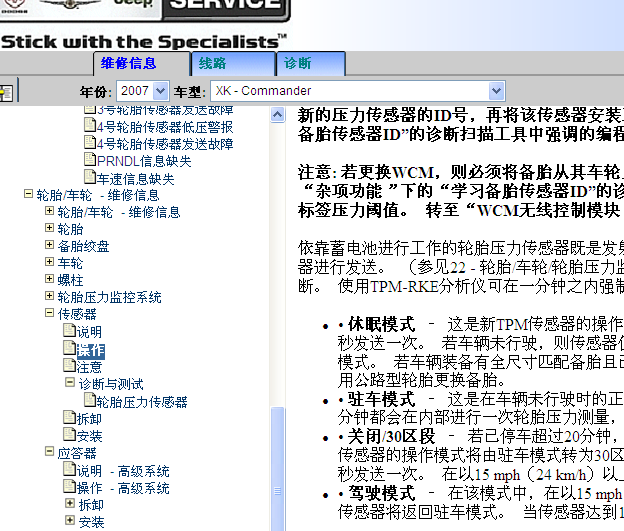
Task: Collapse the 传感器 node
Action: pos(49,312)
